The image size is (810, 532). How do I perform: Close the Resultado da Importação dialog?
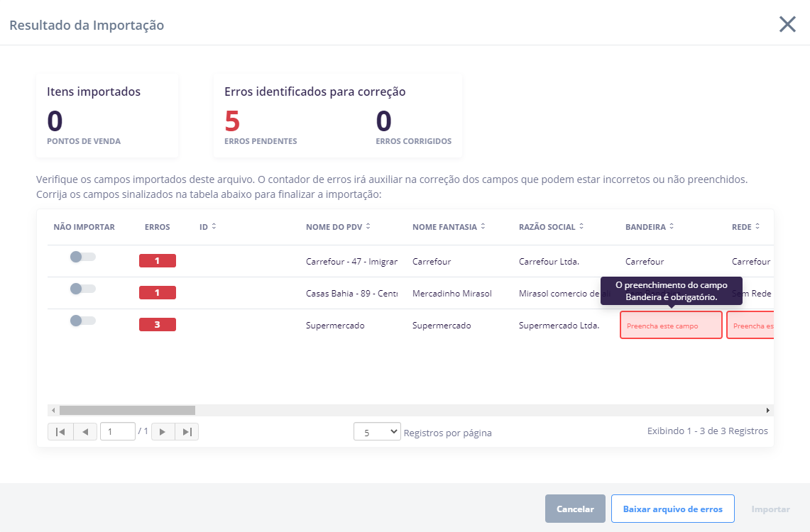point(787,25)
